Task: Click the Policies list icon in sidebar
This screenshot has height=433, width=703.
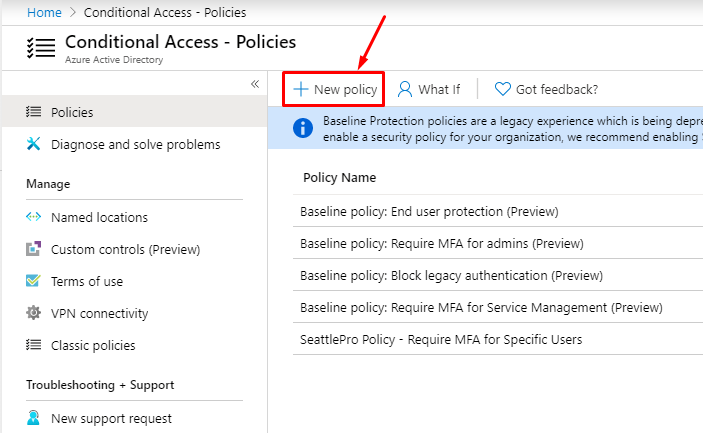Action: (33, 112)
